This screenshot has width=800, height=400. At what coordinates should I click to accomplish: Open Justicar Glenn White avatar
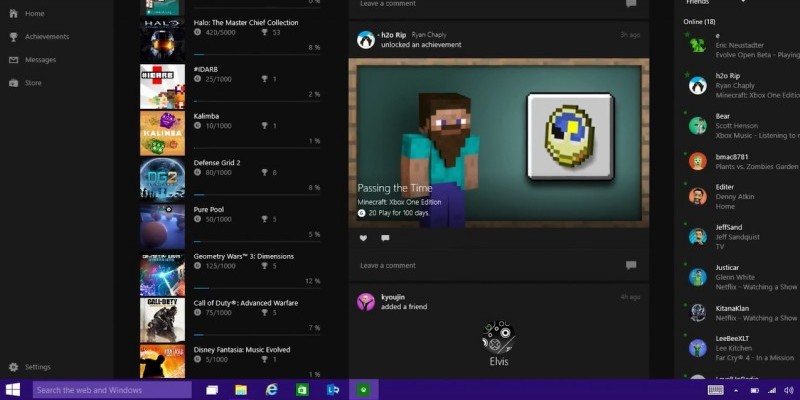[697, 277]
